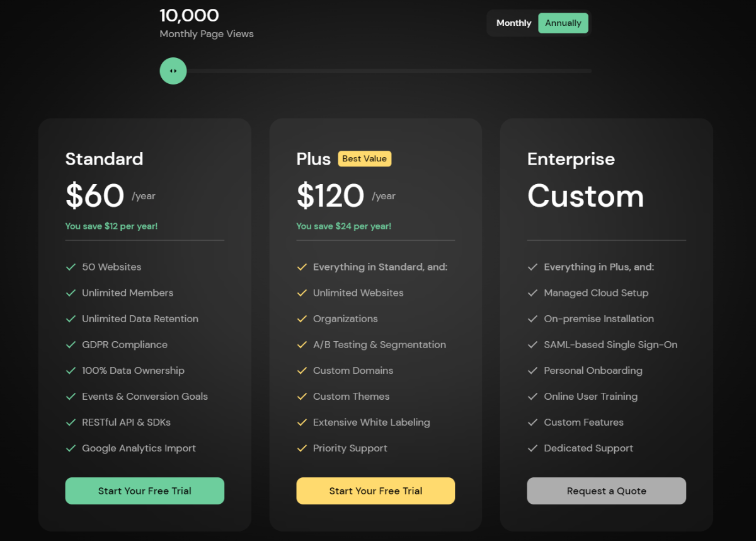The image size is (756, 541).
Task: Click the Plus plan heading
Action: (314, 158)
